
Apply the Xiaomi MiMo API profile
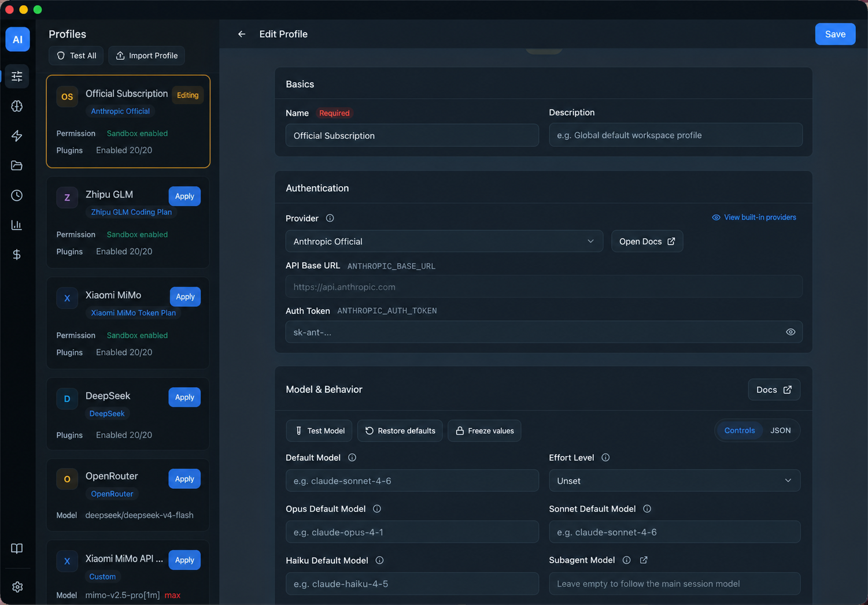click(184, 560)
